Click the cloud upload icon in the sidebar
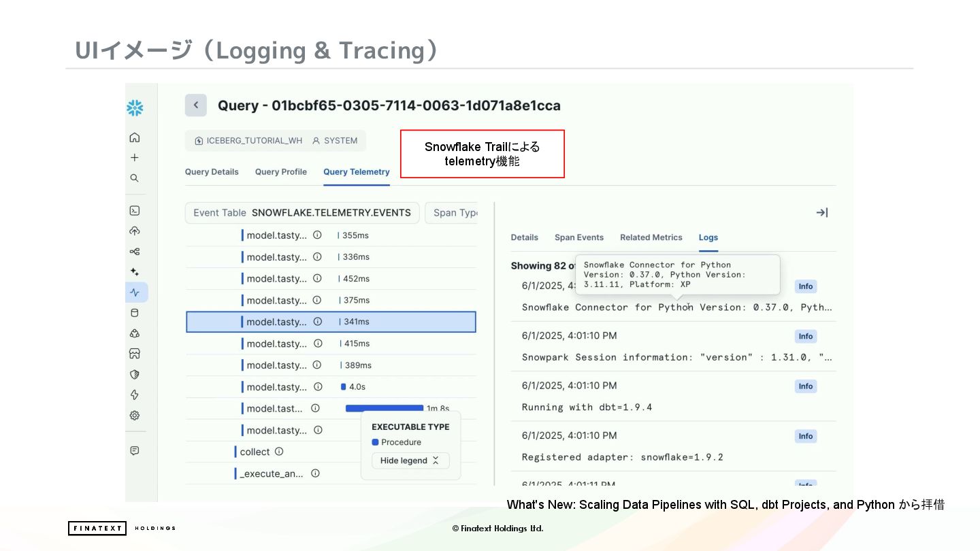The height and width of the screenshot is (551, 980). pyautogui.click(x=135, y=231)
